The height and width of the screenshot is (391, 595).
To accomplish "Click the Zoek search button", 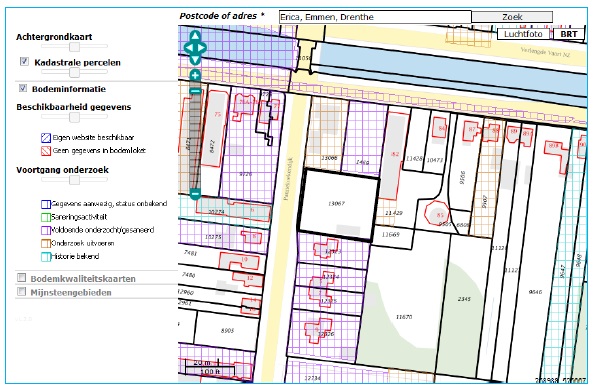I will click(x=512, y=17).
